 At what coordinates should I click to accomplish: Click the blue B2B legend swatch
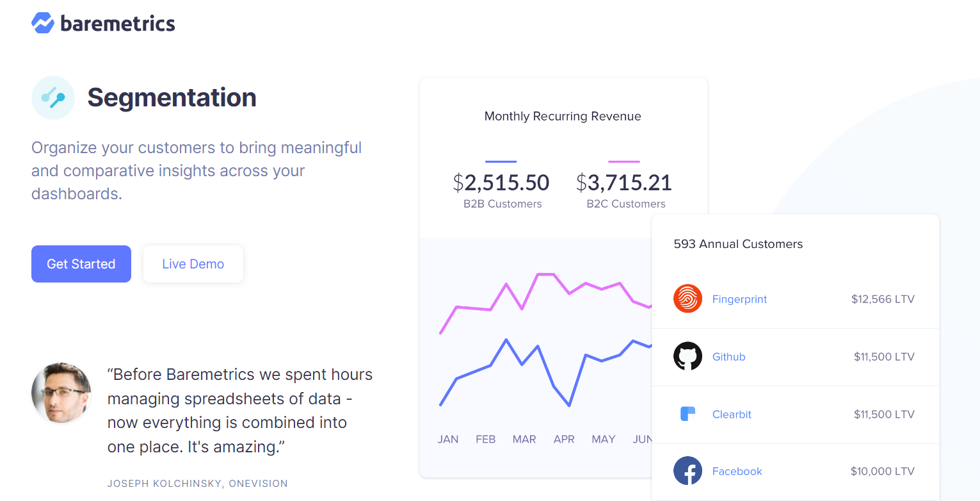click(x=501, y=161)
